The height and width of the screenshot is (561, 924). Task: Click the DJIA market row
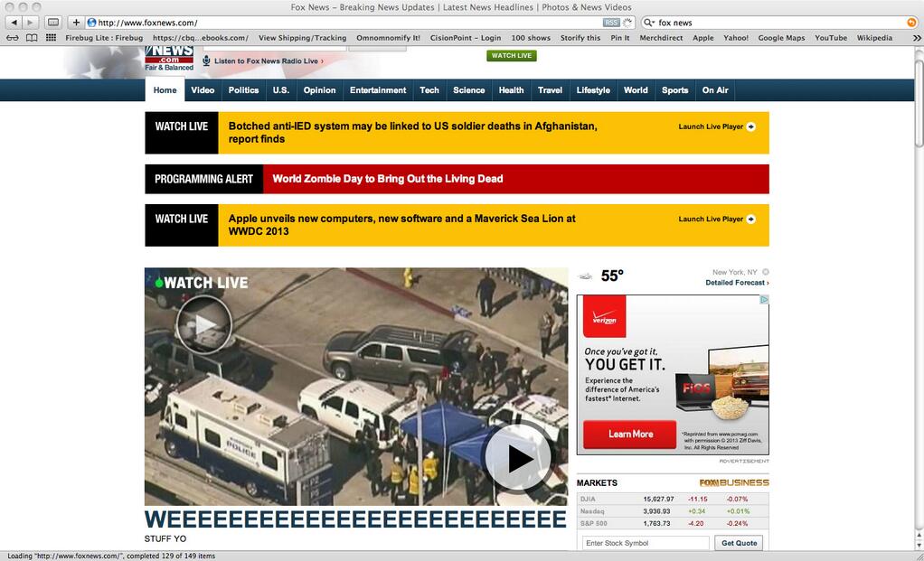(673, 499)
